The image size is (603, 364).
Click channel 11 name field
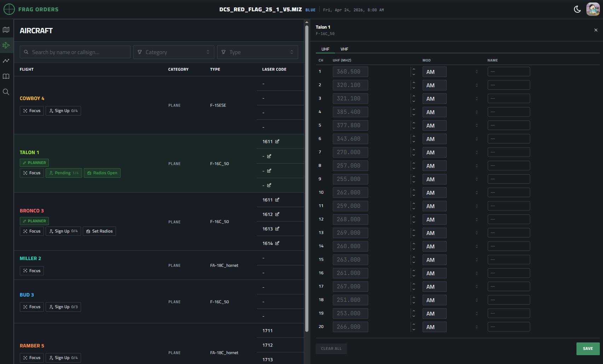pos(509,206)
